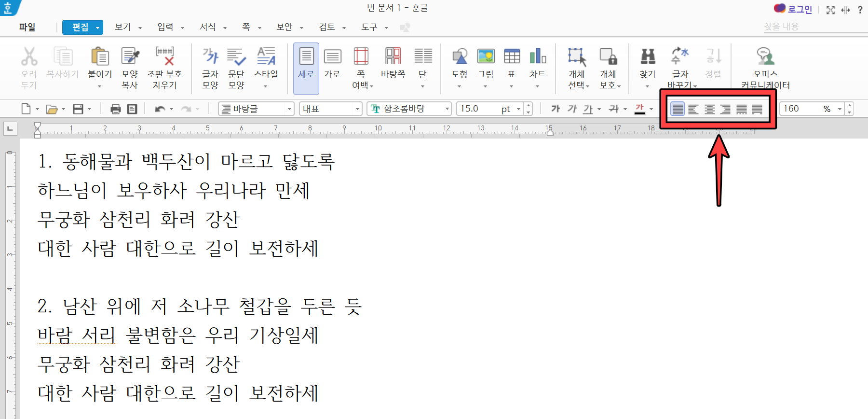Select distribute (배분 정렬) alignment
Screen dimensions: 868x419
point(742,109)
